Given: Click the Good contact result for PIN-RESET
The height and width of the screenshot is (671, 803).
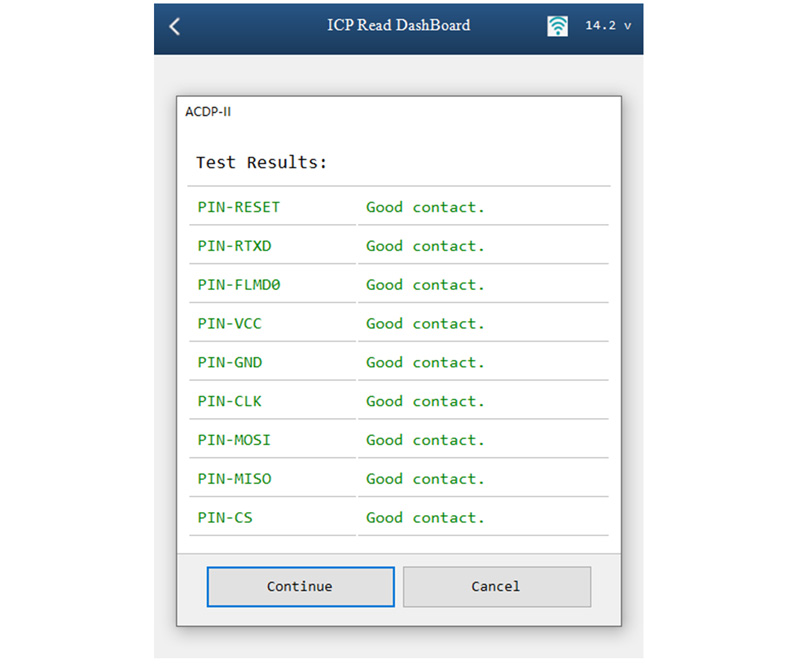Looking at the screenshot, I should pos(425,207).
